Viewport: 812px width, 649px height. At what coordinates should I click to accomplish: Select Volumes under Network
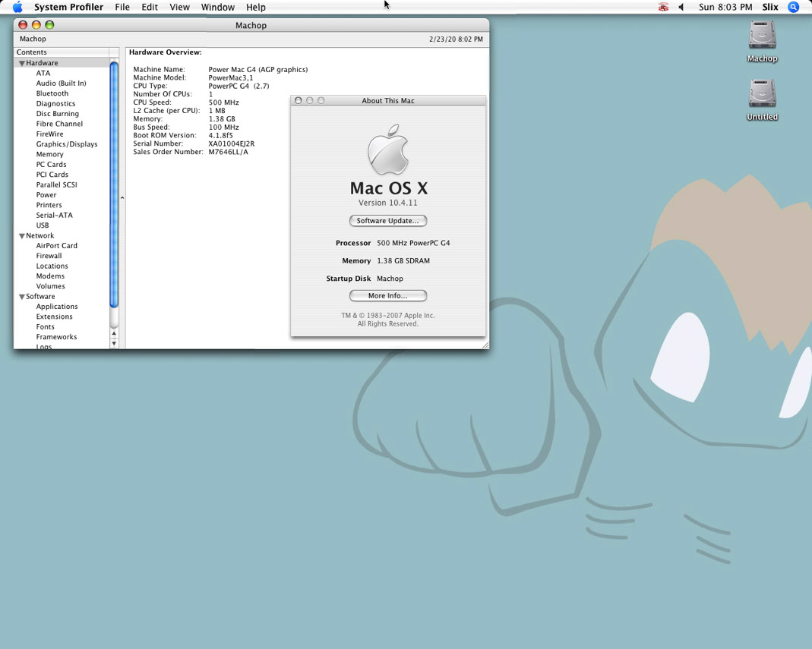(x=51, y=286)
